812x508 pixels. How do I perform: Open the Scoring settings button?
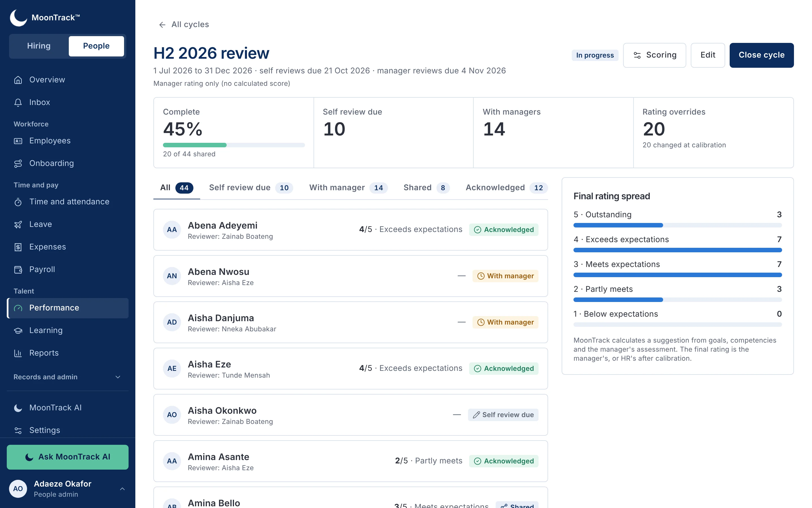tap(654, 55)
